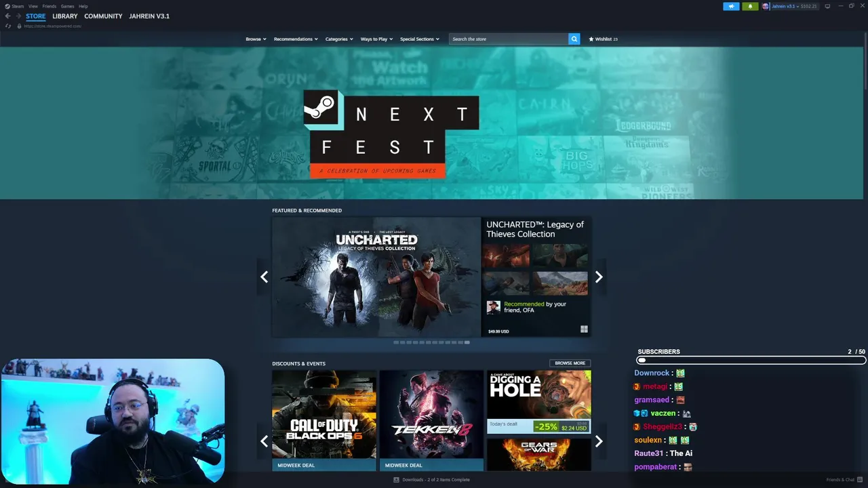Switch to Big Picture mode monitor icon

tap(827, 6)
